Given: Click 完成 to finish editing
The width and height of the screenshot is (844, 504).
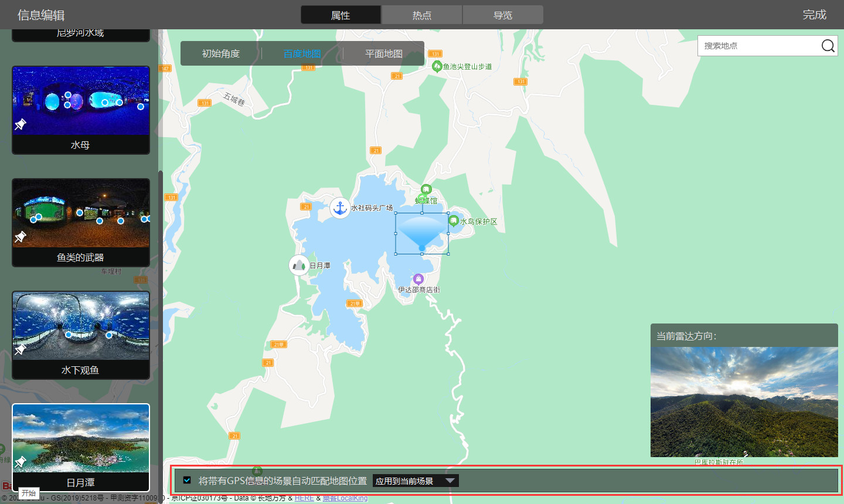Looking at the screenshot, I should point(814,15).
